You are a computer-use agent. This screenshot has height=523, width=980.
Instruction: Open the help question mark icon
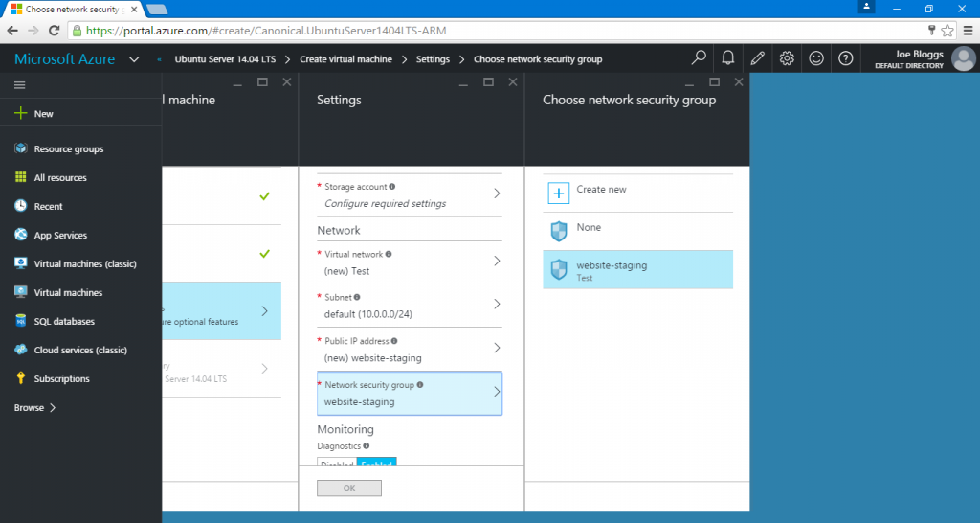point(845,58)
